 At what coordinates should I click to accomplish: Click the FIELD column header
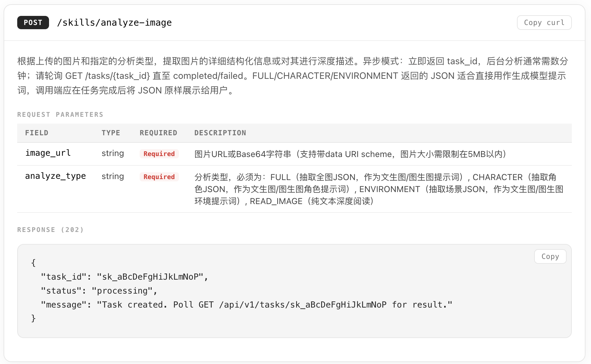coord(37,133)
